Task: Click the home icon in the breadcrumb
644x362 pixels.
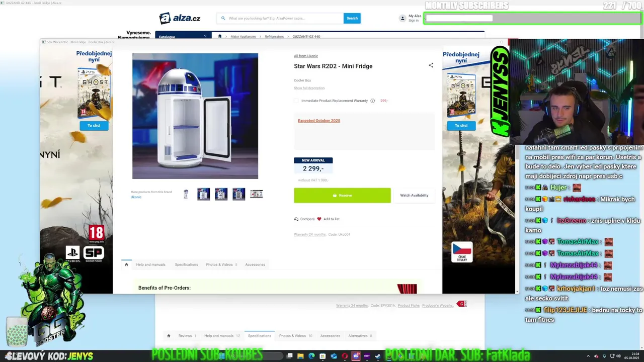Action: tap(220, 36)
